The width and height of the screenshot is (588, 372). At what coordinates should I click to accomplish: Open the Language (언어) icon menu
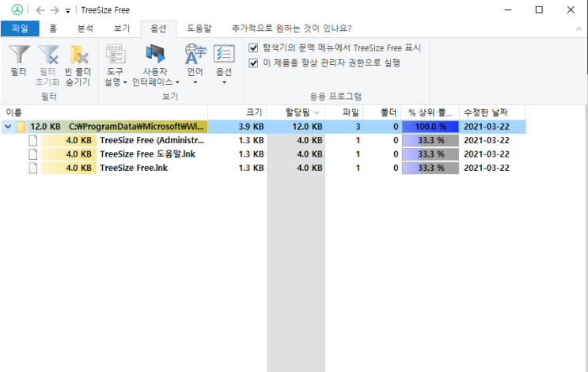[x=195, y=54]
